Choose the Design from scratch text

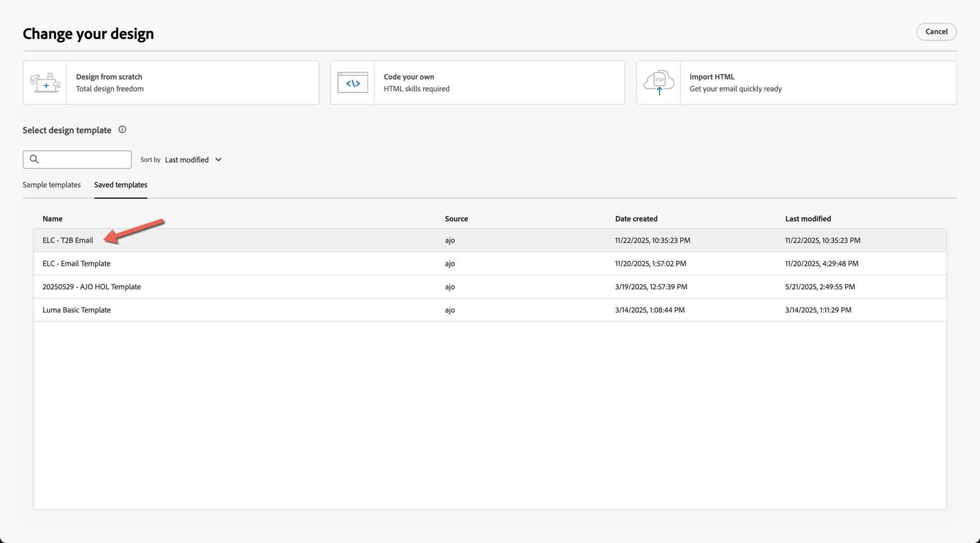[x=109, y=77]
